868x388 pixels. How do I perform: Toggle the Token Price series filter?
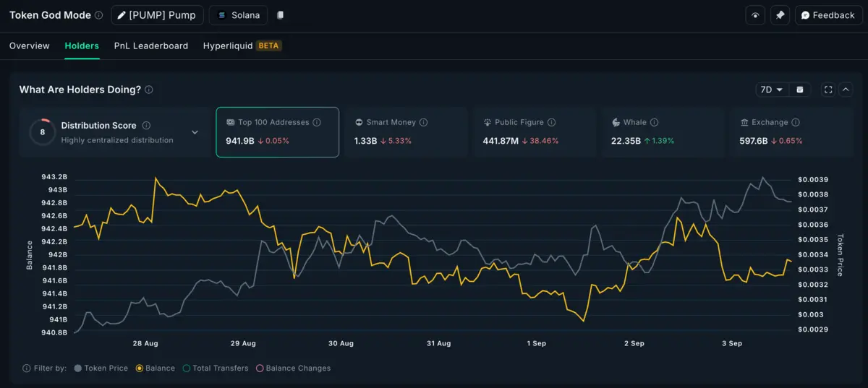101,368
